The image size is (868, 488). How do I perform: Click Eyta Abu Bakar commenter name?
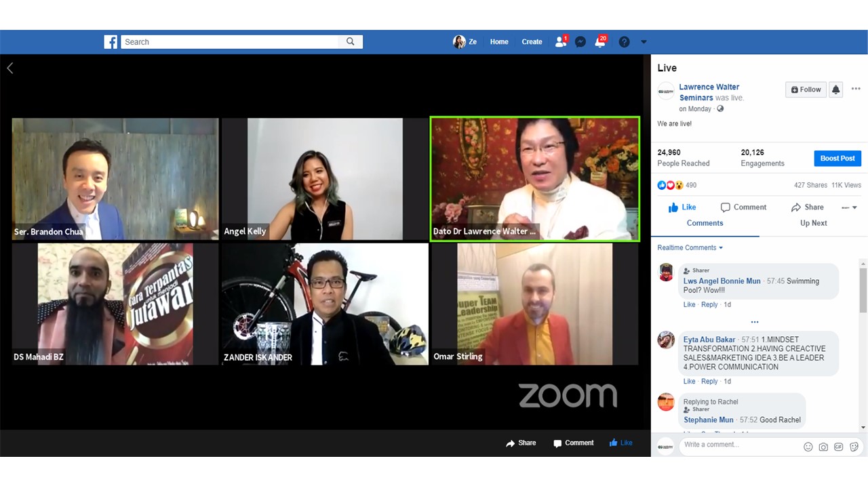(709, 340)
